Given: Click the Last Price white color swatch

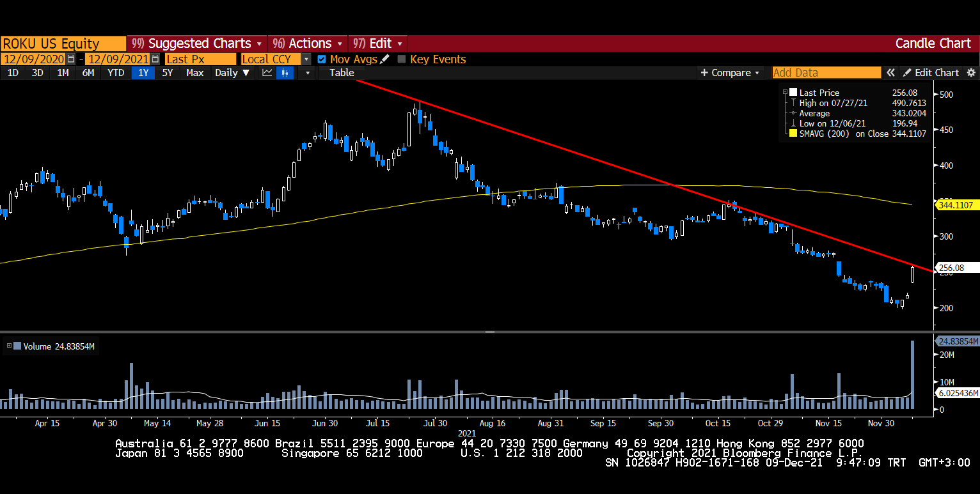Looking at the screenshot, I should point(794,92).
